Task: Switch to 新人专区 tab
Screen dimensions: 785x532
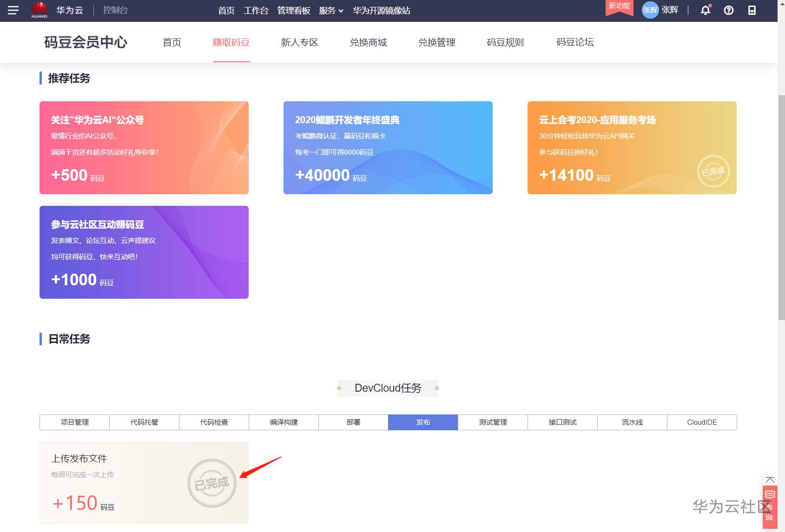Action: [x=300, y=42]
